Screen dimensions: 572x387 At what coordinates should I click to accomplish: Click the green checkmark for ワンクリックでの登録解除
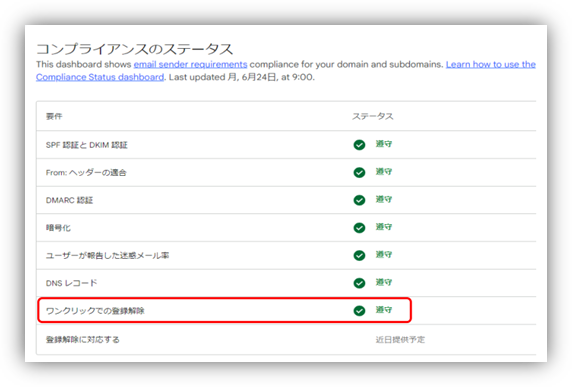(x=359, y=311)
